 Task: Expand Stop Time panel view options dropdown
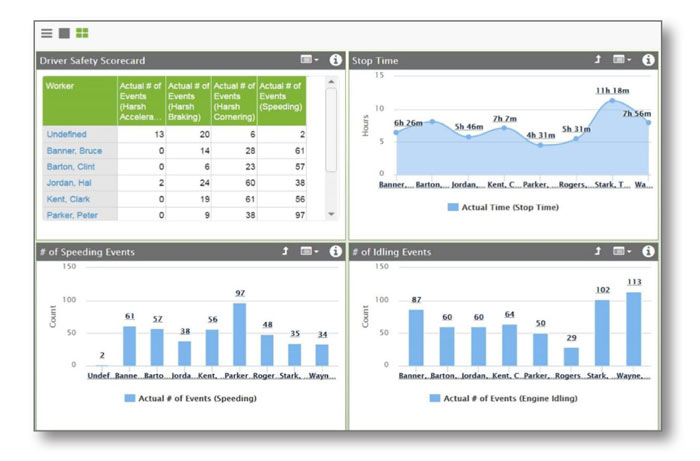coord(622,60)
